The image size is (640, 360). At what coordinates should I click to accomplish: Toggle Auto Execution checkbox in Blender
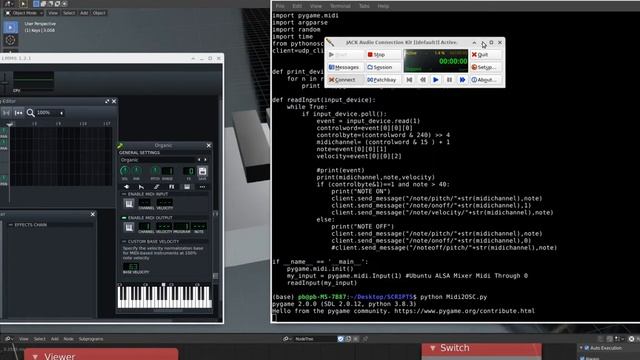coord(587,348)
